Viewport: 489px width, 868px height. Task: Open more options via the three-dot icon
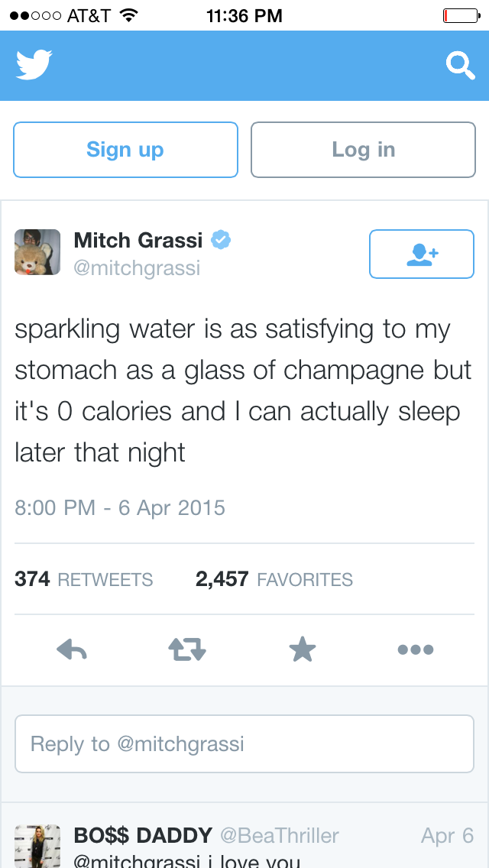click(x=416, y=650)
